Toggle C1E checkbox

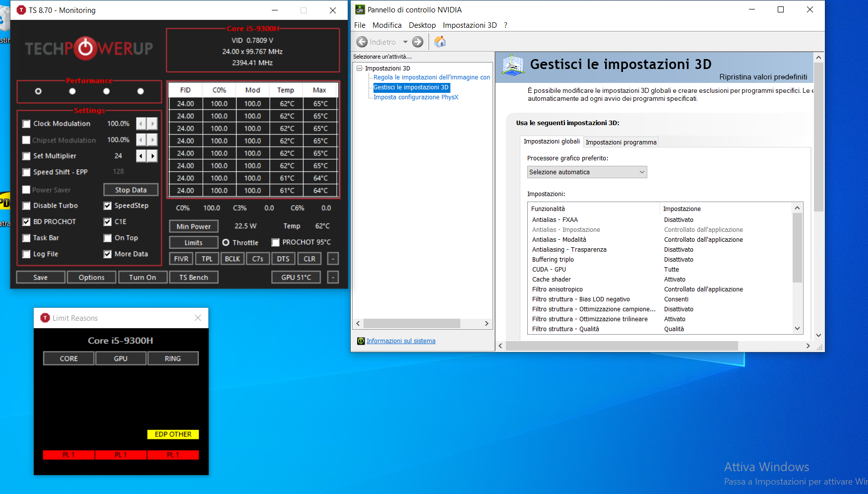[107, 222]
